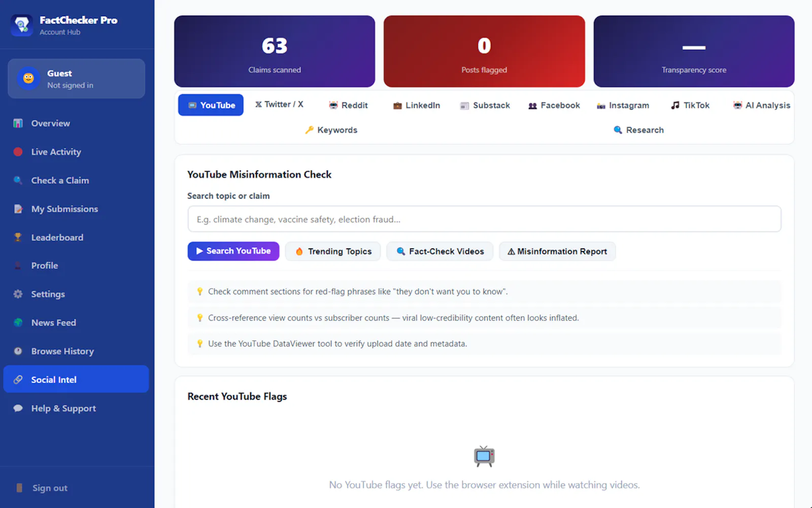Open the Research tab

[x=638, y=130]
